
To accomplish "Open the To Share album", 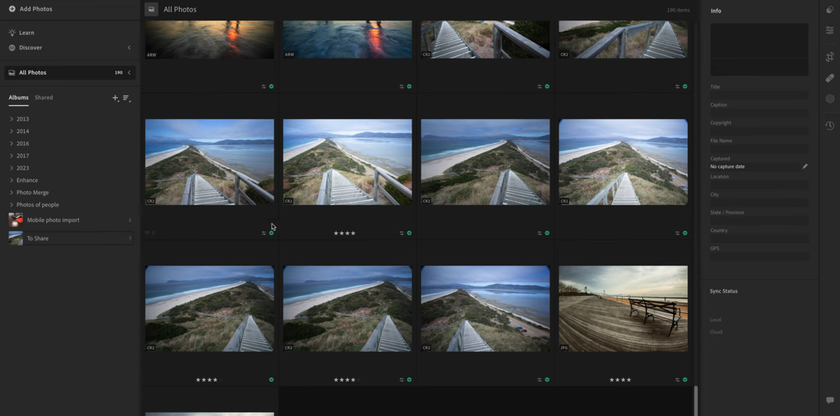I will point(70,238).
